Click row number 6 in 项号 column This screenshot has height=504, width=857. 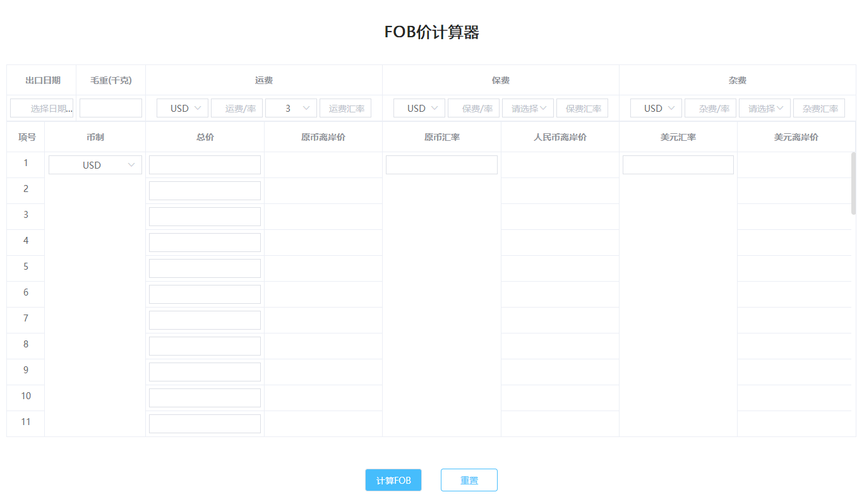26,292
